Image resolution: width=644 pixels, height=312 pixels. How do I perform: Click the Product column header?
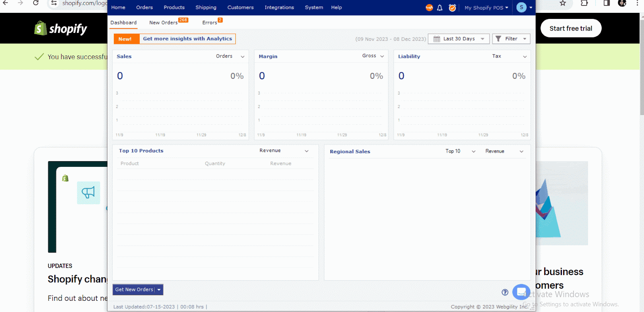pyautogui.click(x=130, y=163)
